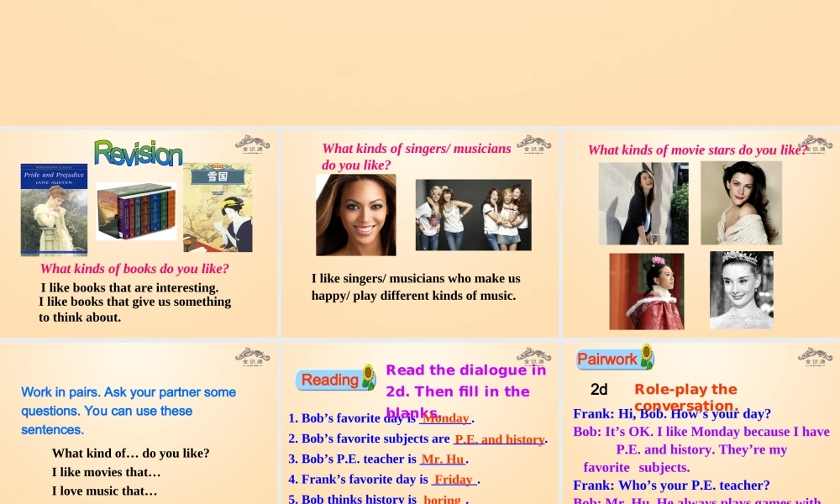Viewport: 840px width, 504px height.
Task: Click the logo on the Work in pairs slide
Action: [252, 356]
